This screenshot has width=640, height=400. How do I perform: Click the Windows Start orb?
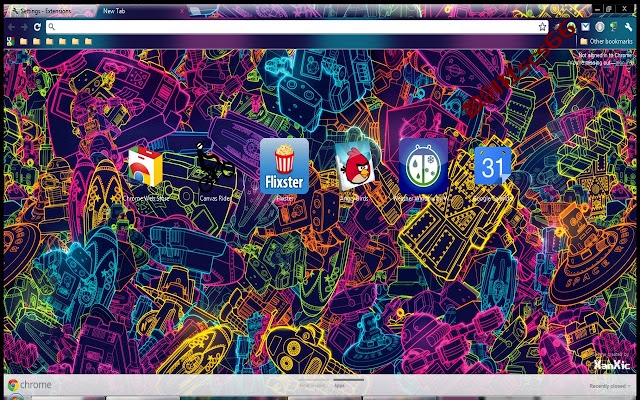(x=16, y=397)
